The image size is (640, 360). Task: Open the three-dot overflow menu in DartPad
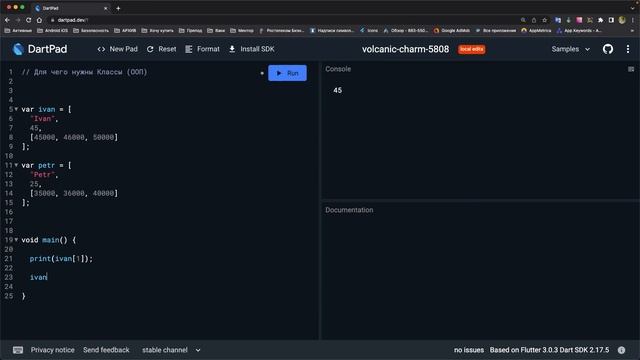(628, 49)
